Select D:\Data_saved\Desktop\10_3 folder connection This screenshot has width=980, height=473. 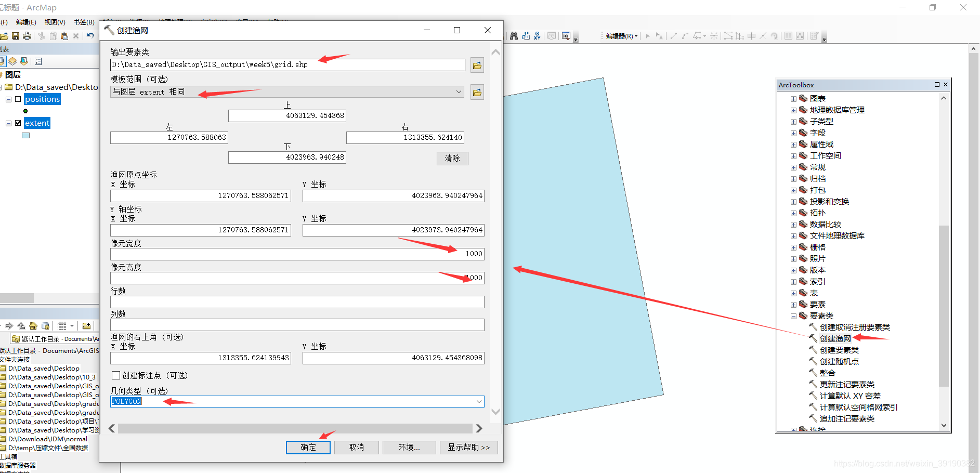tap(52, 377)
